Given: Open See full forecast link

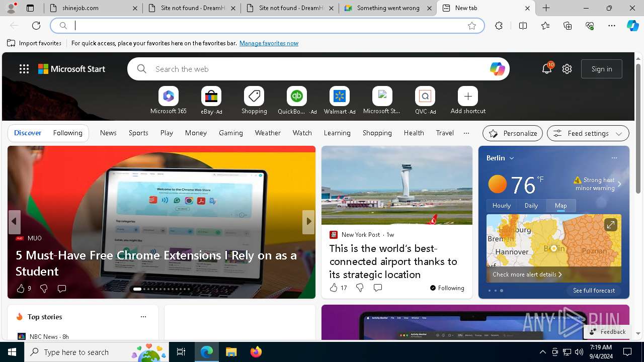Looking at the screenshot, I should click(x=594, y=290).
